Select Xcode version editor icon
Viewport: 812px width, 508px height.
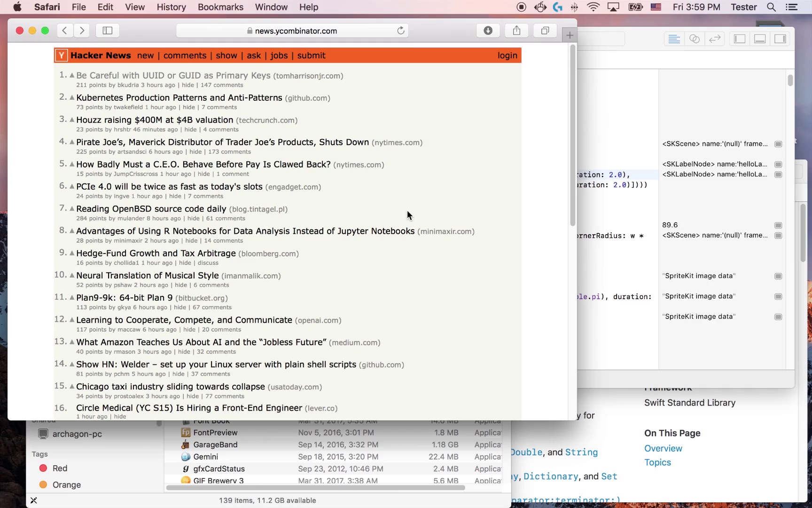[x=715, y=39]
